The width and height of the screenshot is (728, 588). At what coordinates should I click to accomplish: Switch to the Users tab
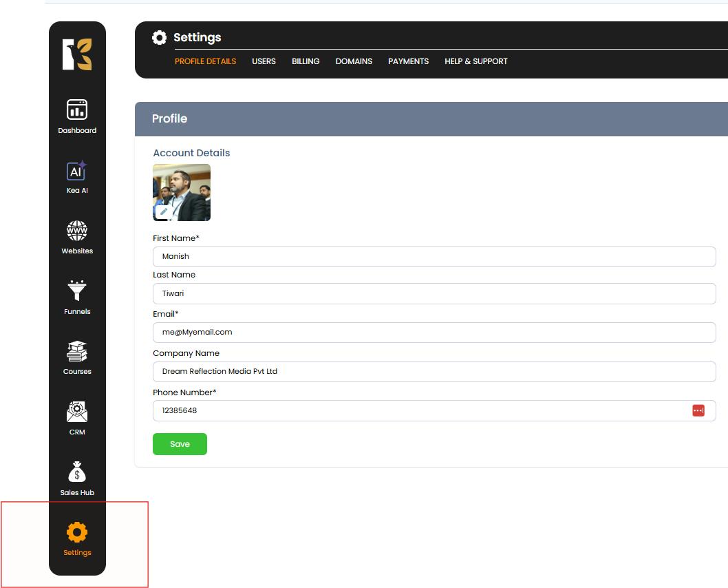(264, 61)
